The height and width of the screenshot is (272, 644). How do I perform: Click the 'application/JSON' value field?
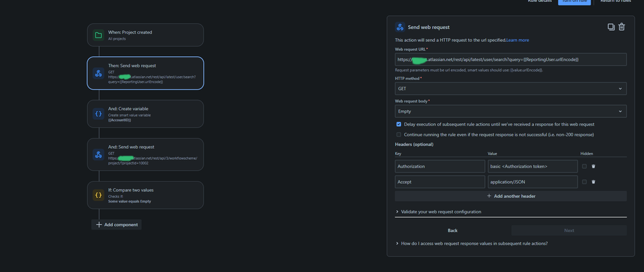pos(532,182)
